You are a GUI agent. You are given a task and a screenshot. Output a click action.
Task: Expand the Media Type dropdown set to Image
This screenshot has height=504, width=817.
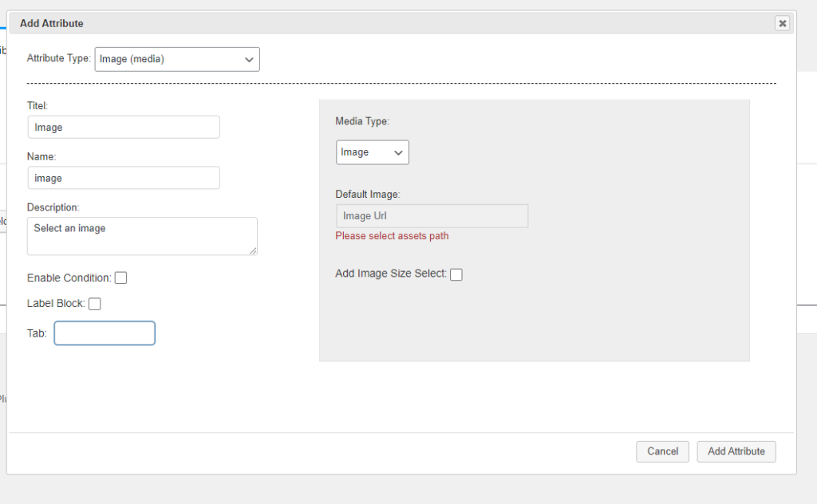pos(373,152)
